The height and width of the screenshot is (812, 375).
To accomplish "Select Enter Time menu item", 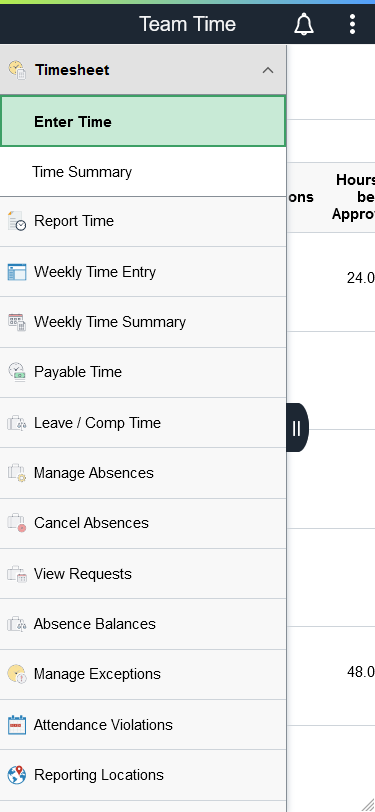I will (x=143, y=122).
